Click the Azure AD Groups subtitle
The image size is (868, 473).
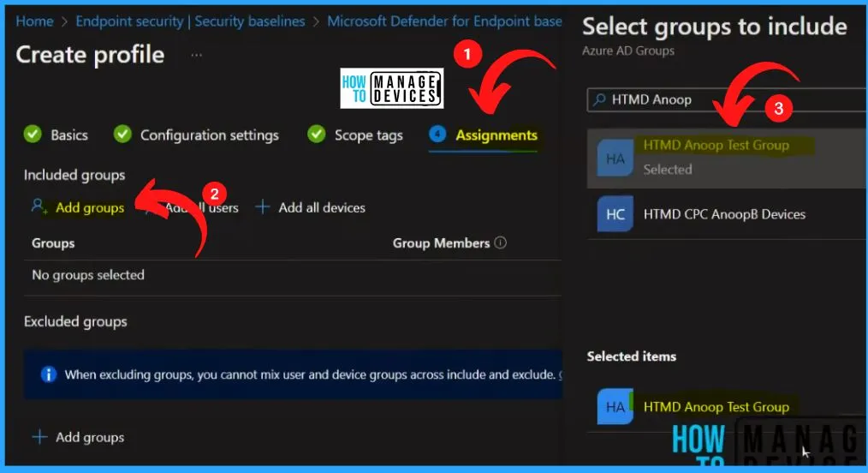[x=628, y=51]
